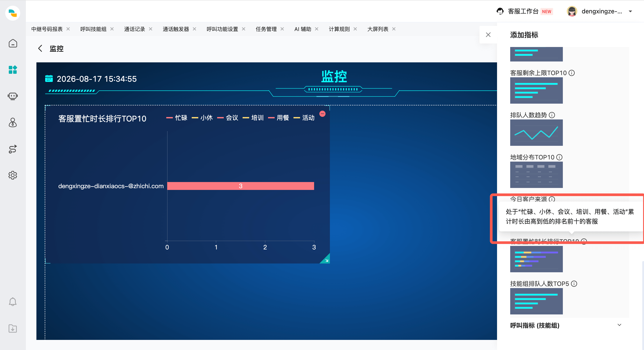Switch to the 呼叫功能设置 tab

pos(222,29)
